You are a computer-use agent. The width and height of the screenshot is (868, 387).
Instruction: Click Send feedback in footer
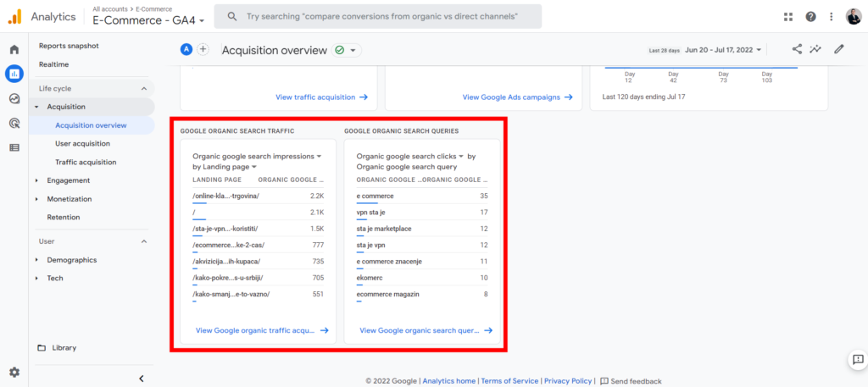631,381
